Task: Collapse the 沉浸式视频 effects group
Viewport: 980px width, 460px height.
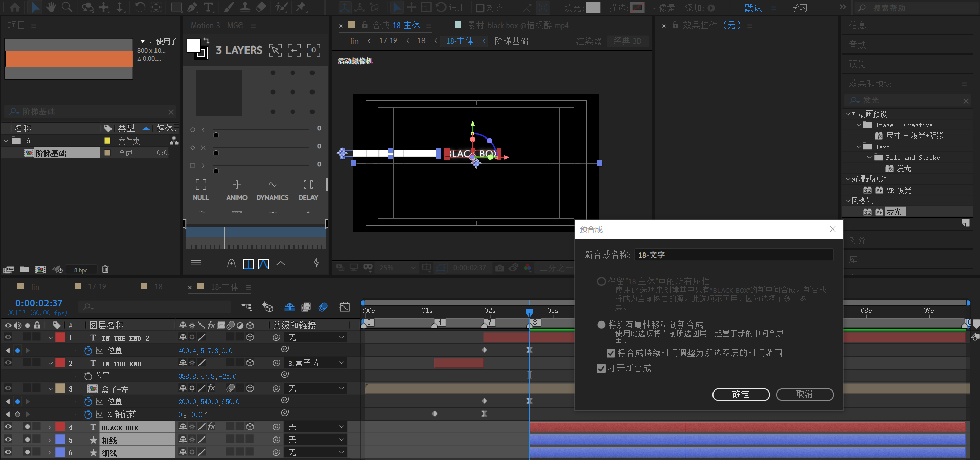Action: point(848,179)
